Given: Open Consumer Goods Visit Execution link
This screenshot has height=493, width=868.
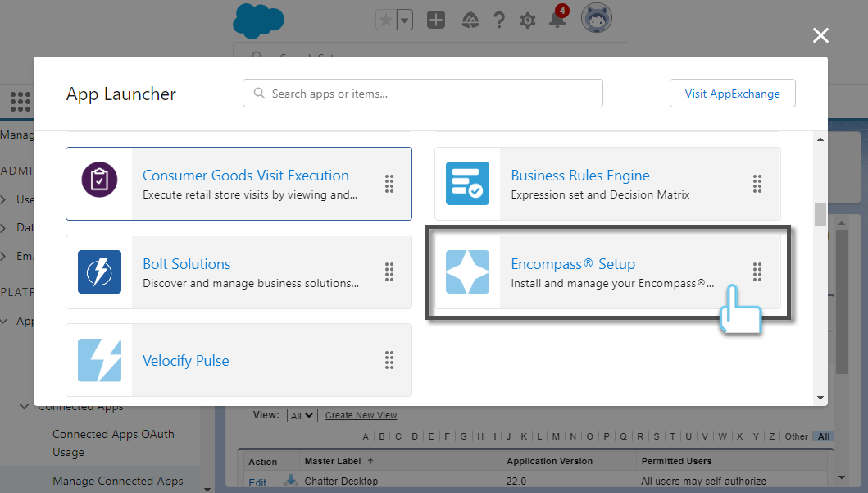Looking at the screenshot, I should (x=246, y=175).
